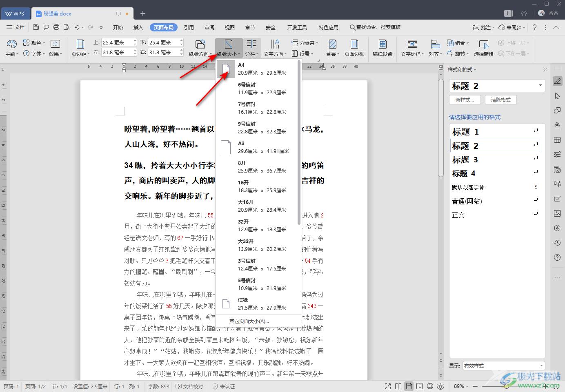This screenshot has width=565, height=392.
Task: Choose 其它页面大小(A)... at menu bottom
Action: click(249, 321)
